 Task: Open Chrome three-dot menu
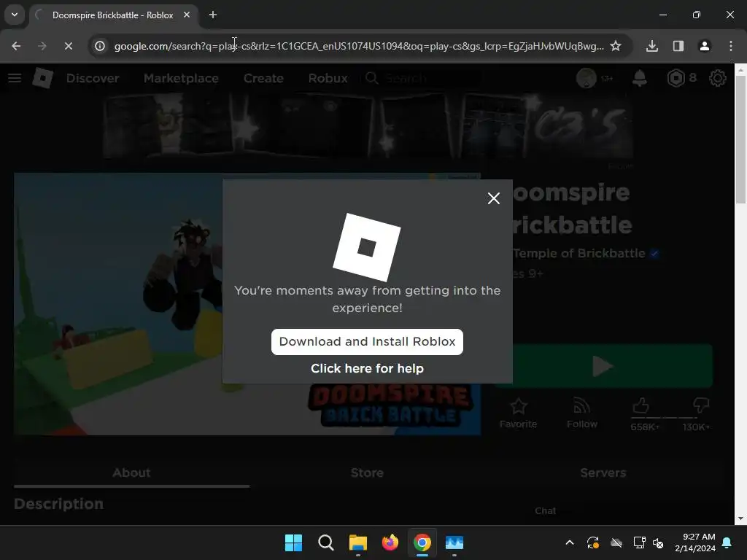(x=730, y=46)
